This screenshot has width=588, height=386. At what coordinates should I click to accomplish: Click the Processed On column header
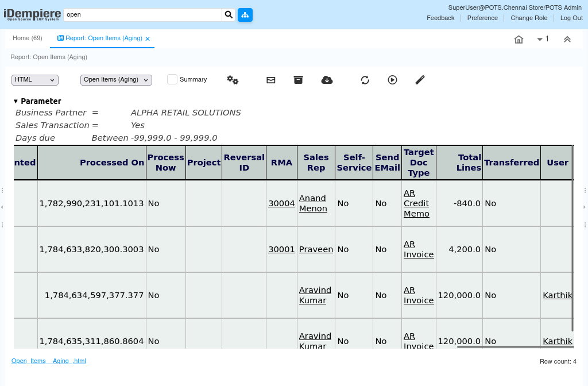[x=92, y=163]
